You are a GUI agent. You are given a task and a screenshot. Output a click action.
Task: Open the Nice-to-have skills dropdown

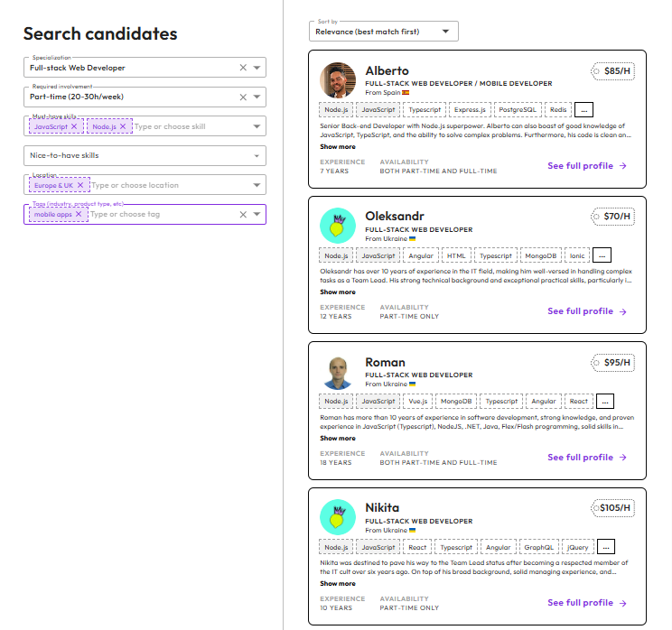point(257,155)
